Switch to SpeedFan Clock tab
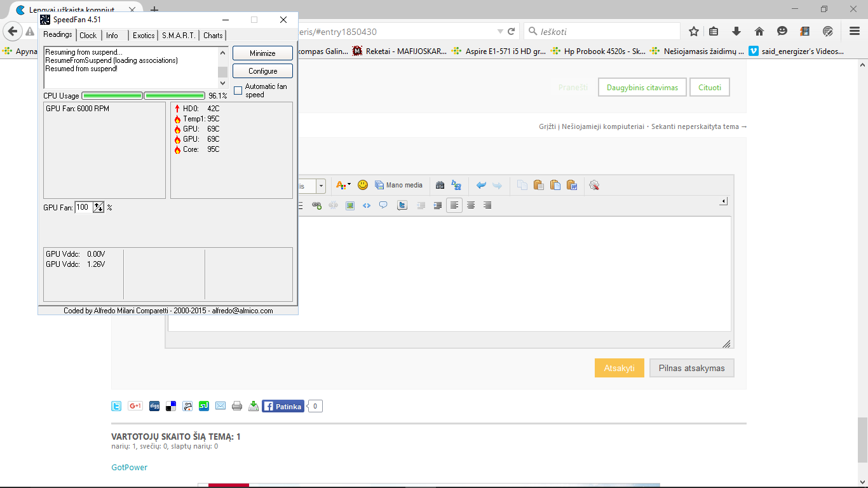 point(88,36)
